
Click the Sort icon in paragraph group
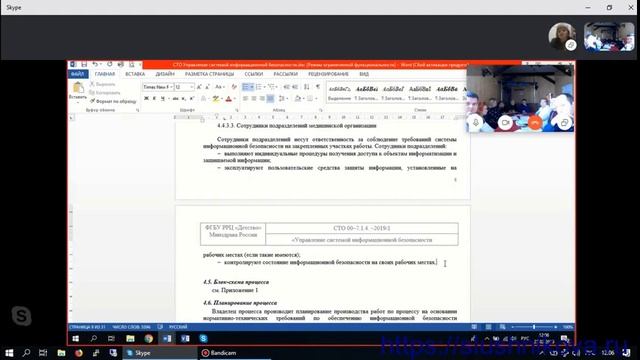[x=307, y=87]
